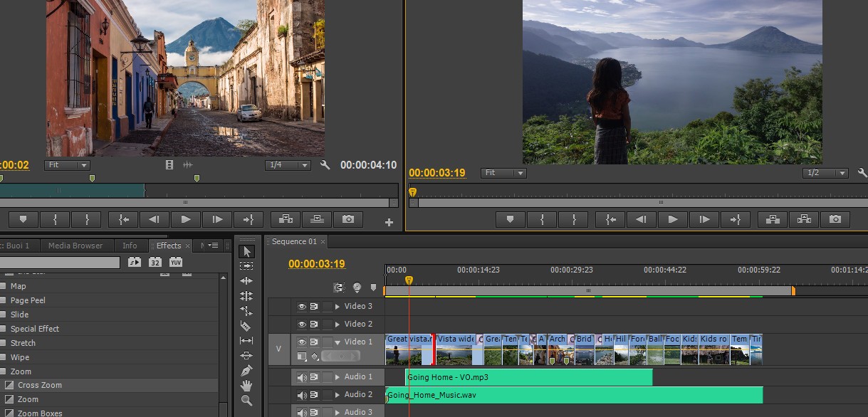This screenshot has height=417, width=868.
Task: Expand the Audio 1 track
Action: (338, 377)
